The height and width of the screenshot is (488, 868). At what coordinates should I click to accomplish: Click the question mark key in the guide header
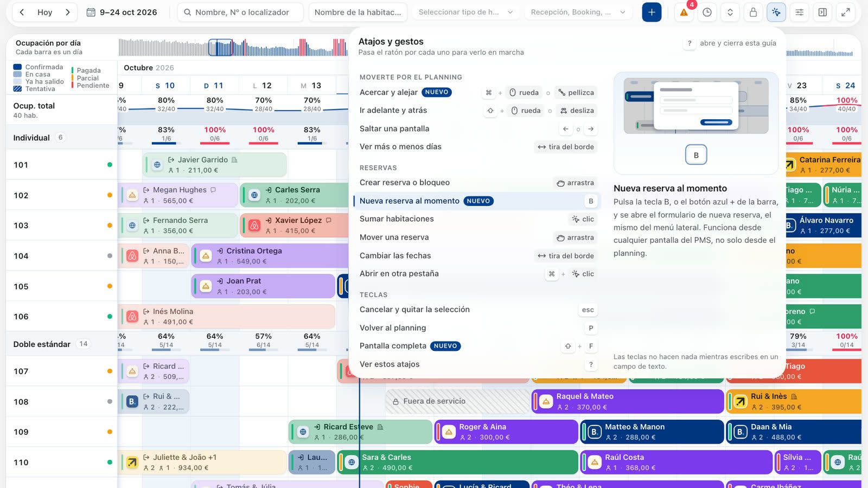tap(690, 43)
